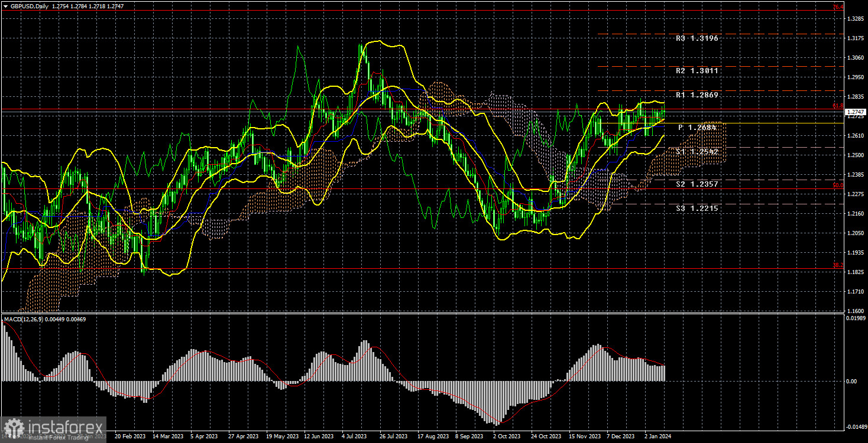Screen dimensions: 868x443
Task: Select the R3 1.3196 pivot label
Action: (x=698, y=38)
